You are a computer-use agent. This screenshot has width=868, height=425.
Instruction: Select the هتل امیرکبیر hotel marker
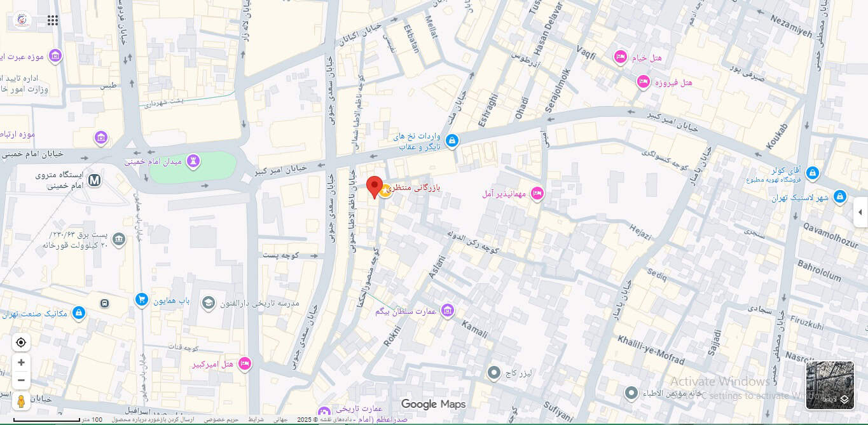(x=244, y=364)
